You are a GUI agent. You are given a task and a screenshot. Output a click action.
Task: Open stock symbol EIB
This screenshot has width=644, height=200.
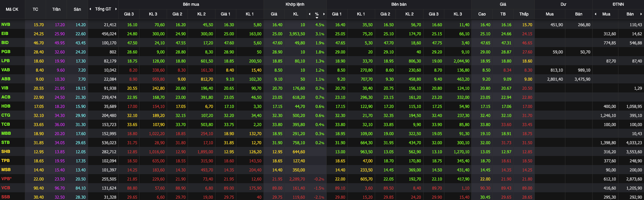[x=5, y=34]
